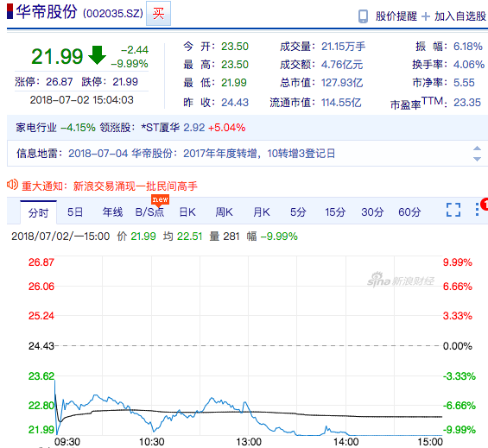The image size is (488, 448).
Task: Click the 成交量 21.15万手 value
Action: (343, 47)
